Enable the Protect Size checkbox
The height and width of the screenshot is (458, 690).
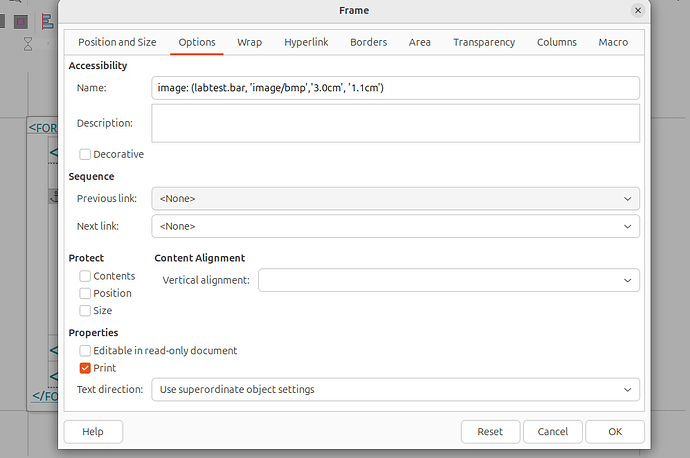(85, 310)
